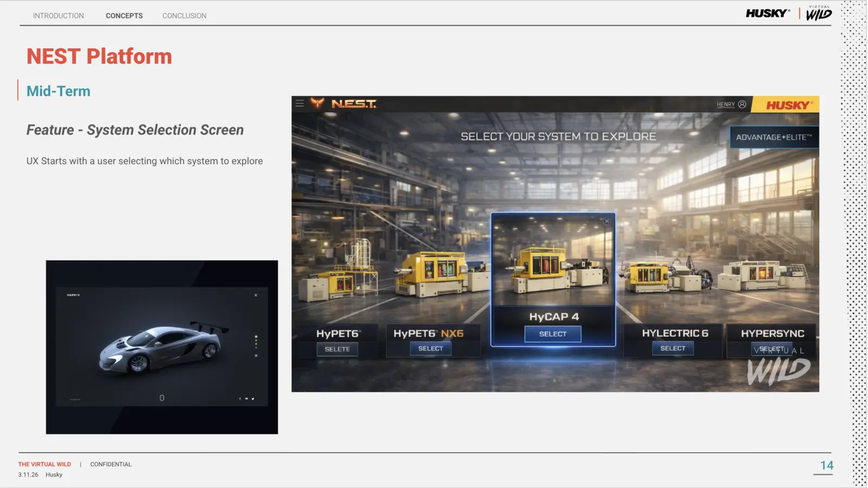Click the Husky footer text
Viewport: 868px width, 488px height.
[x=54, y=475]
